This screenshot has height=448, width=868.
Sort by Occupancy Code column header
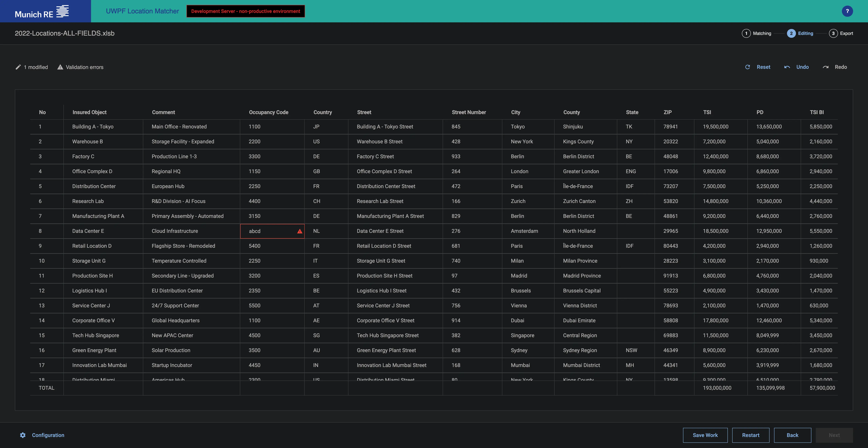click(268, 112)
